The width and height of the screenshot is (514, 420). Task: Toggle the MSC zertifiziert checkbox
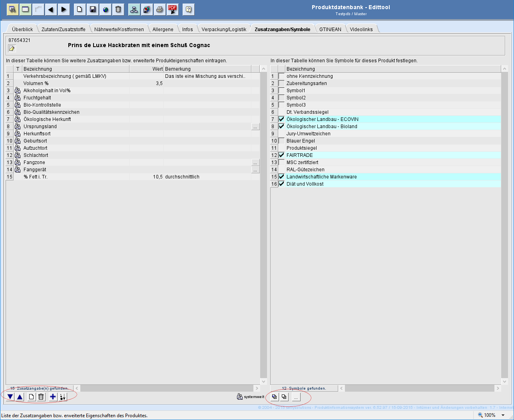282,162
